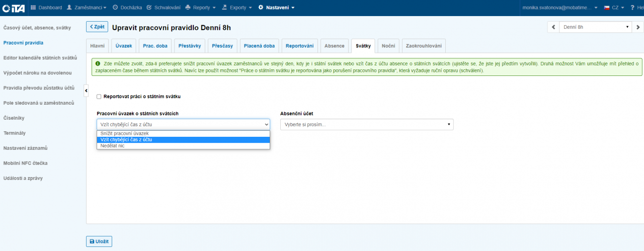Image resolution: width=644 pixels, height=251 pixels.
Task: Collapse the left sidebar arrow
Action: pos(86,90)
